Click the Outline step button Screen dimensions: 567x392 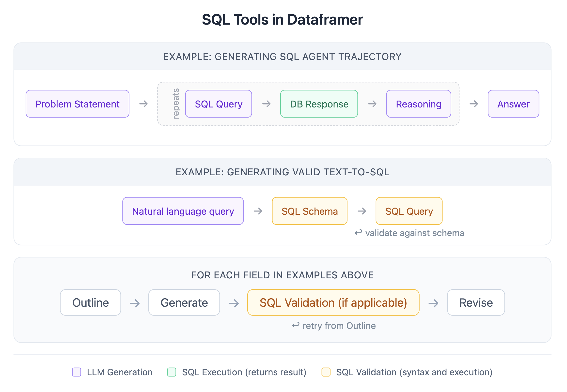click(x=90, y=302)
